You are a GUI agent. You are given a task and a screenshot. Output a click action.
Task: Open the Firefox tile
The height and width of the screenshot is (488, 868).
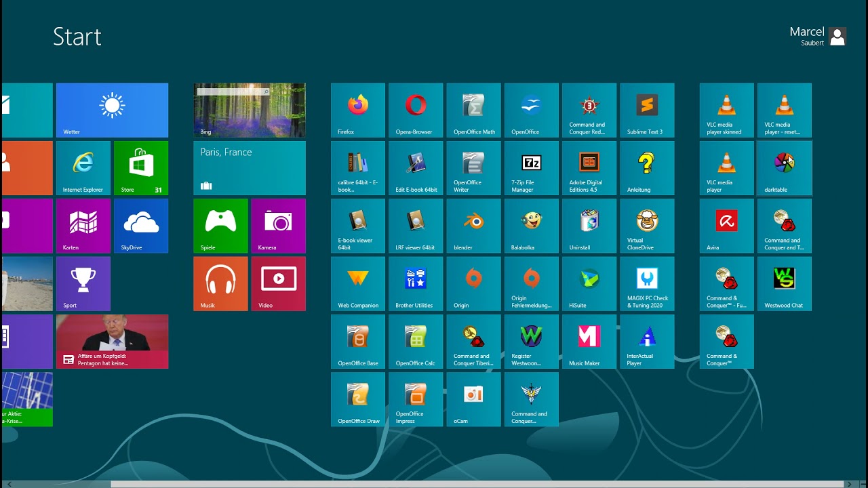[x=358, y=110]
